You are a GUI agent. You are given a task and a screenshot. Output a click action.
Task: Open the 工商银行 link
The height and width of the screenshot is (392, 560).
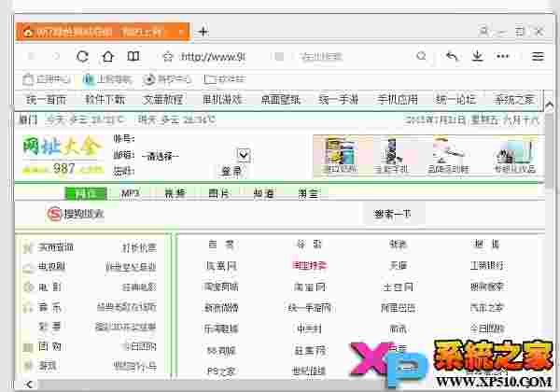(486, 266)
